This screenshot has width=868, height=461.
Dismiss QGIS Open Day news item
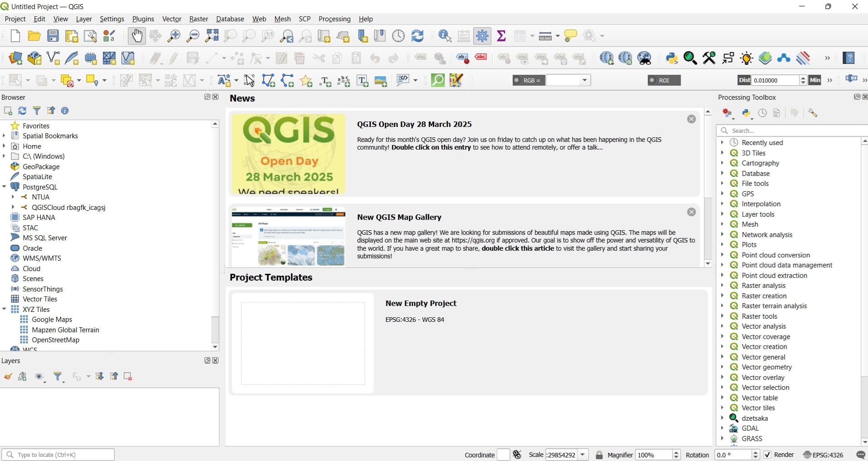(x=691, y=119)
